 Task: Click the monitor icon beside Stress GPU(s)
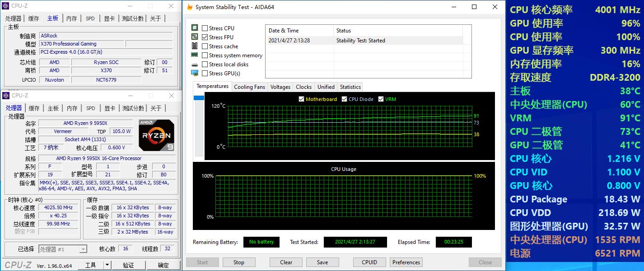pos(195,73)
